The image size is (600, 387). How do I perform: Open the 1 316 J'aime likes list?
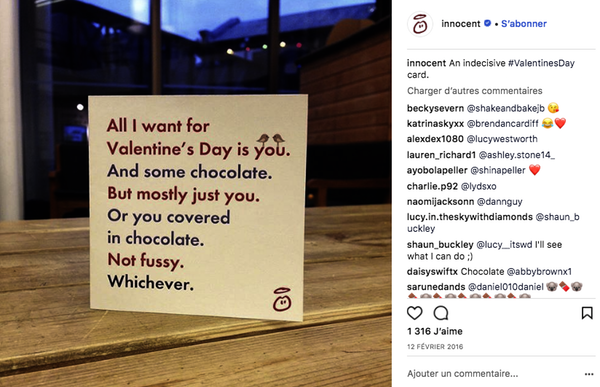click(x=435, y=331)
